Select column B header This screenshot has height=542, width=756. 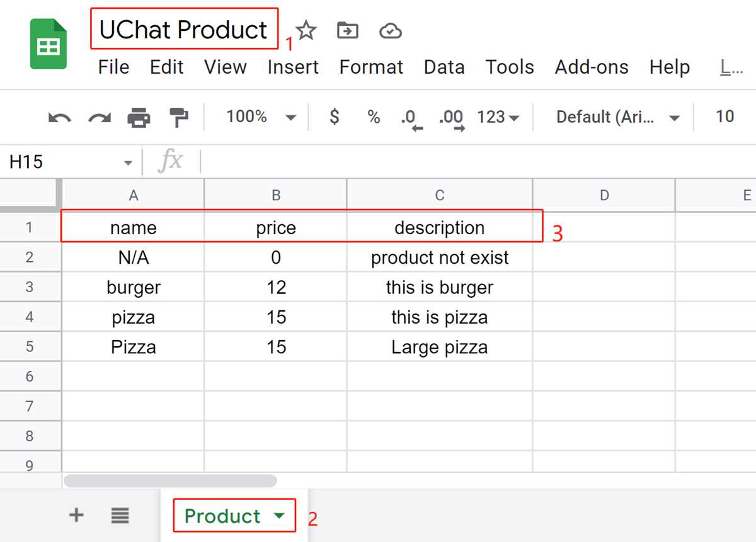coord(275,195)
